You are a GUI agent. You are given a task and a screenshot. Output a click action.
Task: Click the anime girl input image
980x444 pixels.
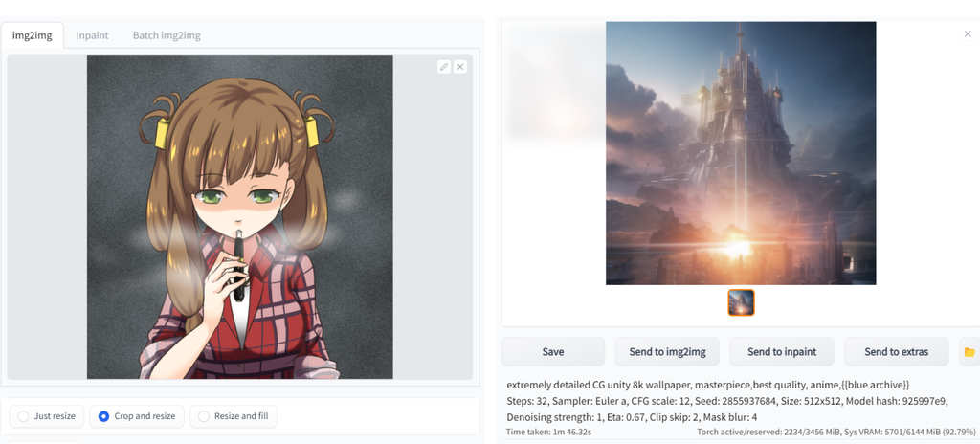click(240, 217)
